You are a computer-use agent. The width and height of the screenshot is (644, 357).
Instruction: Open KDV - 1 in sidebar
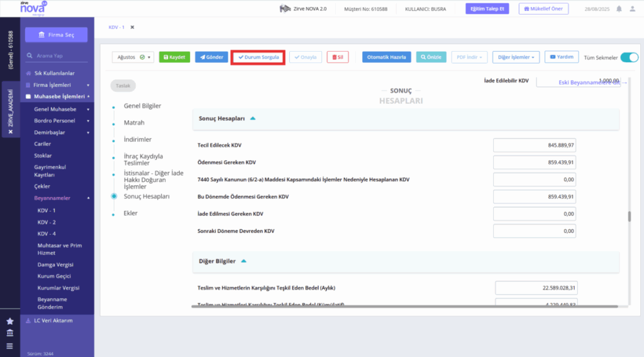pyautogui.click(x=47, y=210)
